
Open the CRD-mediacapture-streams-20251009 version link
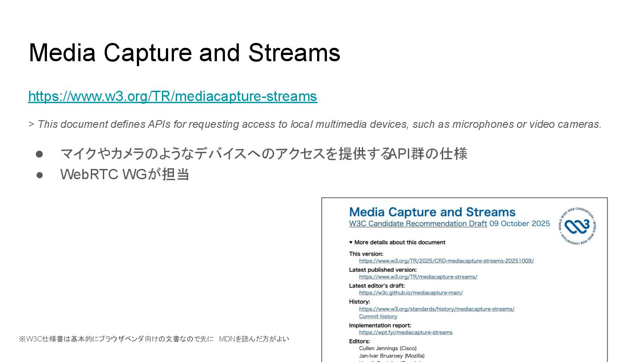pyautogui.click(x=446, y=261)
